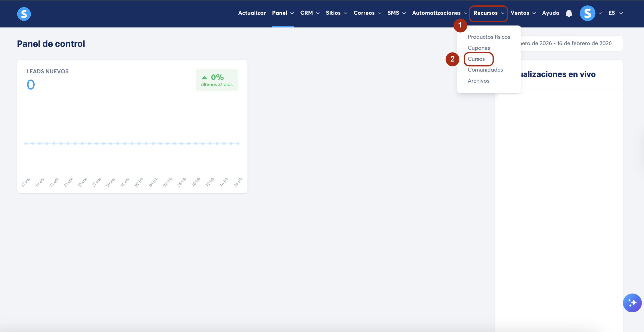Open the AI assistant sparkle button

(x=632, y=303)
